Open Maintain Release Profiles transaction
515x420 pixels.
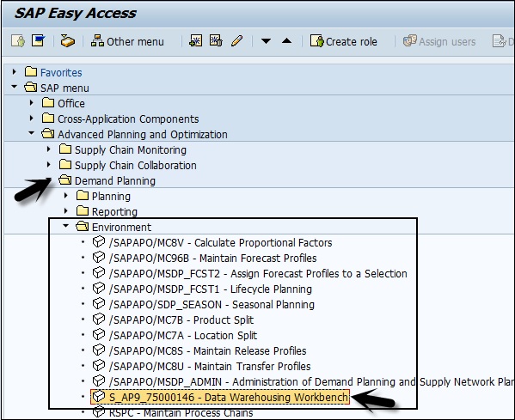pos(207,350)
